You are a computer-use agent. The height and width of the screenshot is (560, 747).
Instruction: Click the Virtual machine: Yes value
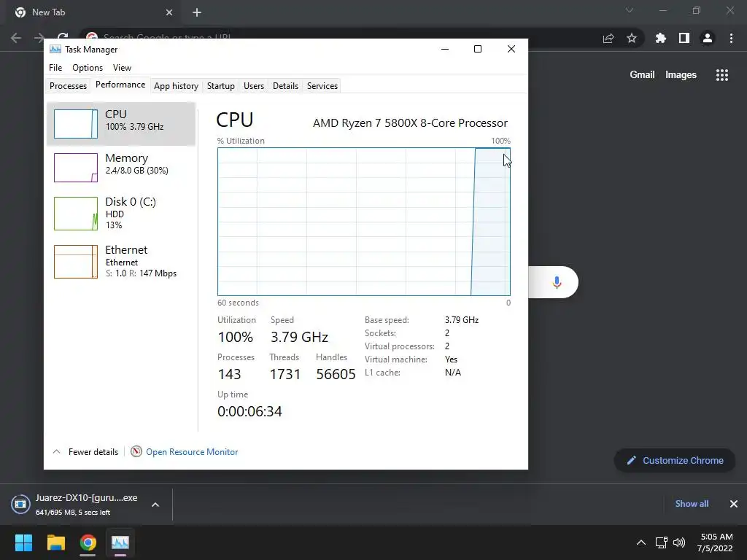pyautogui.click(x=451, y=359)
